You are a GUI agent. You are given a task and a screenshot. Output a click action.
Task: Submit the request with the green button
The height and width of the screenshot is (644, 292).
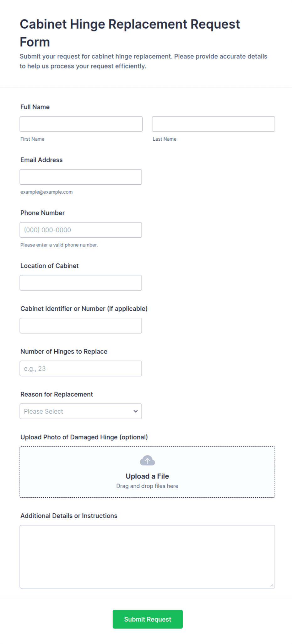pyautogui.click(x=148, y=619)
